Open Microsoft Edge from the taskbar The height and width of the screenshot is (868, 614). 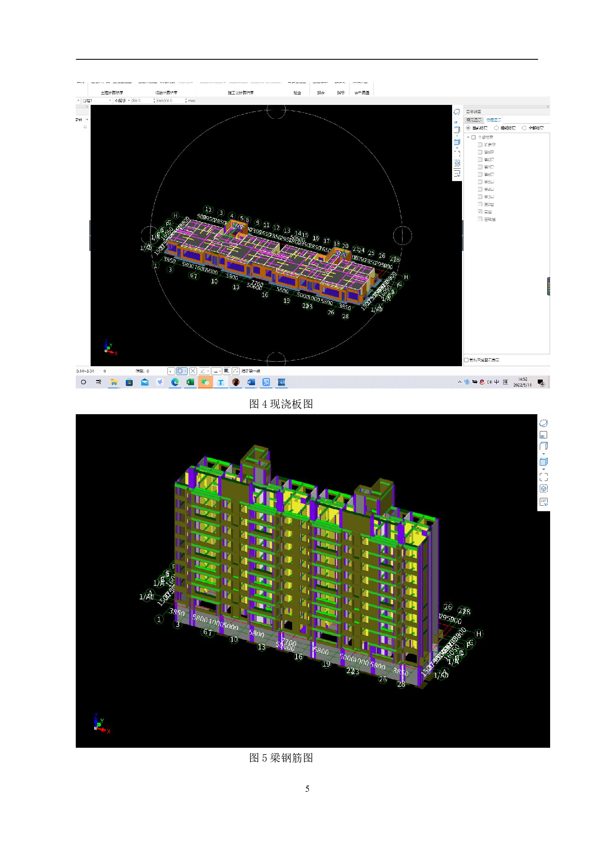click(x=175, y=382)
